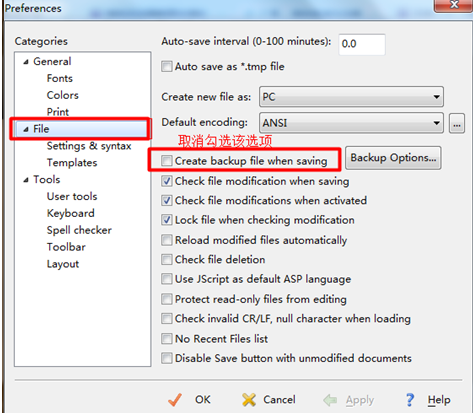Click the Help button label
473x413 pixels.
point(439,400)
